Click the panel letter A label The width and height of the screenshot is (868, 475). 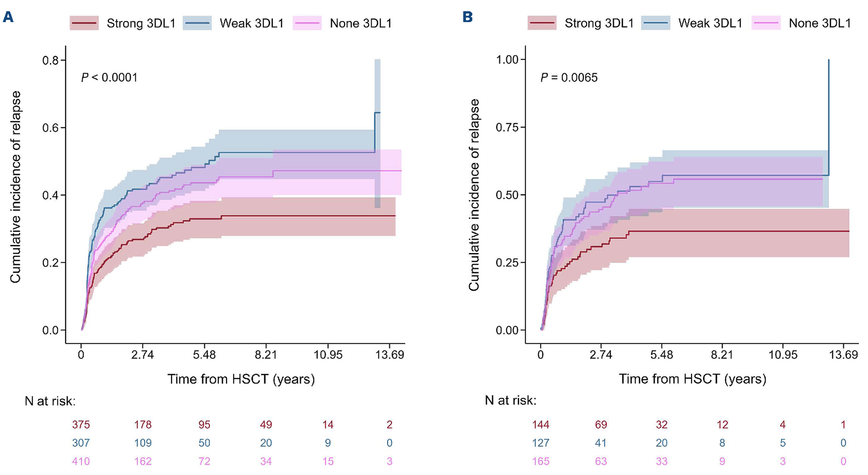point(8,17)
